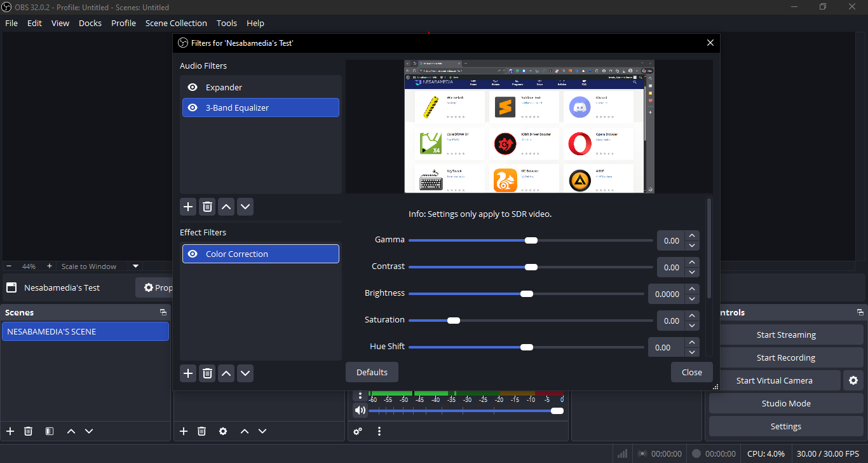Increase Gamma value with up arrow

pyautogui.click(x=692, y=236)
